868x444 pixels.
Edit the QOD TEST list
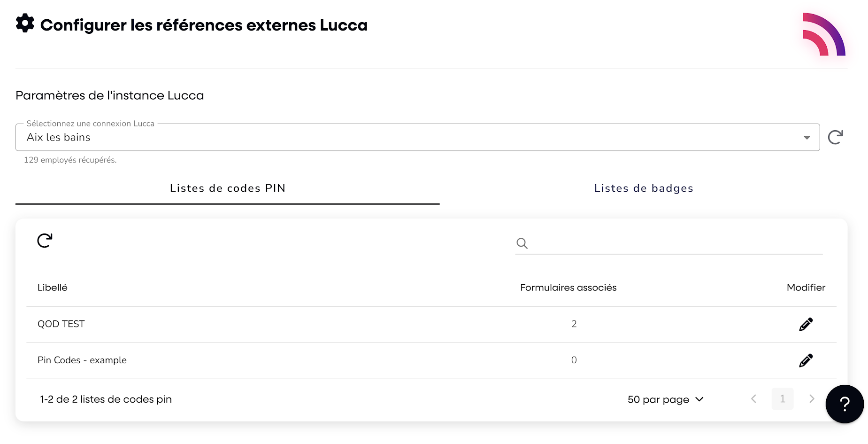point(806,324)
